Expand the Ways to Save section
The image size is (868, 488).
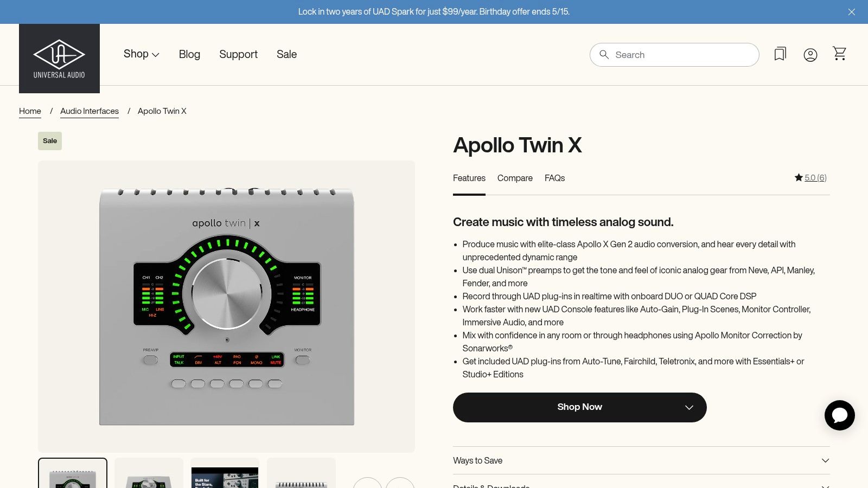[x=641, y=460]
